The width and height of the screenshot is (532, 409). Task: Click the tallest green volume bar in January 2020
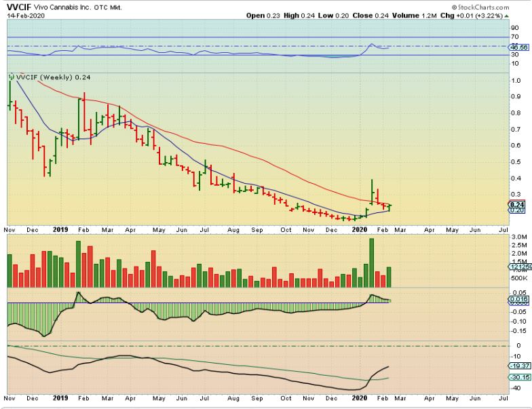coord(372,263)
